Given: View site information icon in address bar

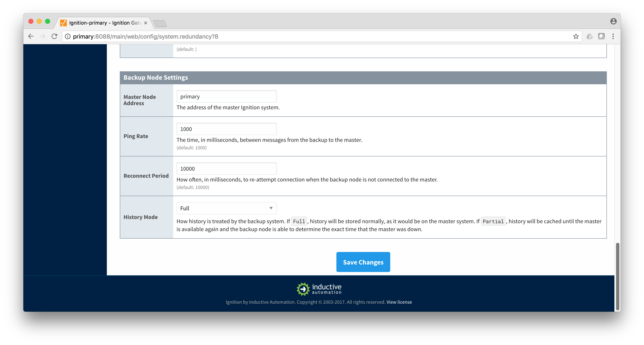Looking at the screenshot, I should tap(67, 37).
